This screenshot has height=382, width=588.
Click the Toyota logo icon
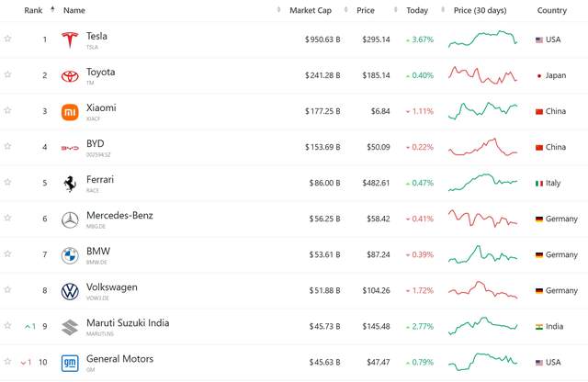70,76
